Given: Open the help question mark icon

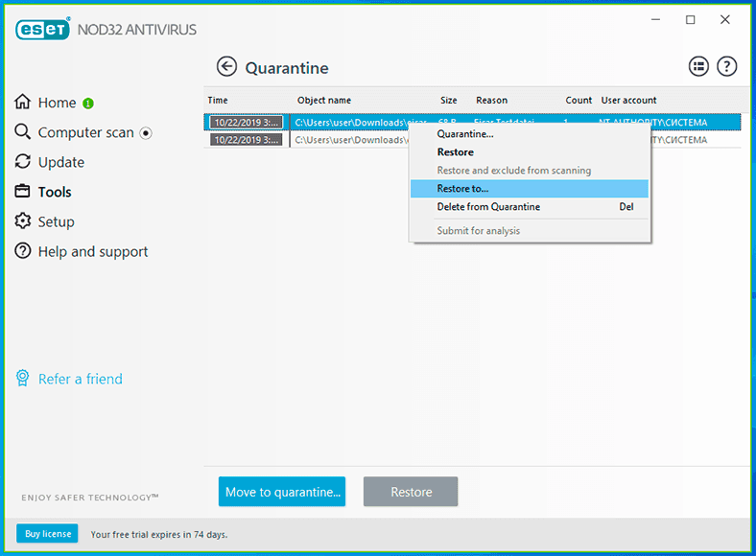Looking at the screenshot, I should click(x=726, y=66).
